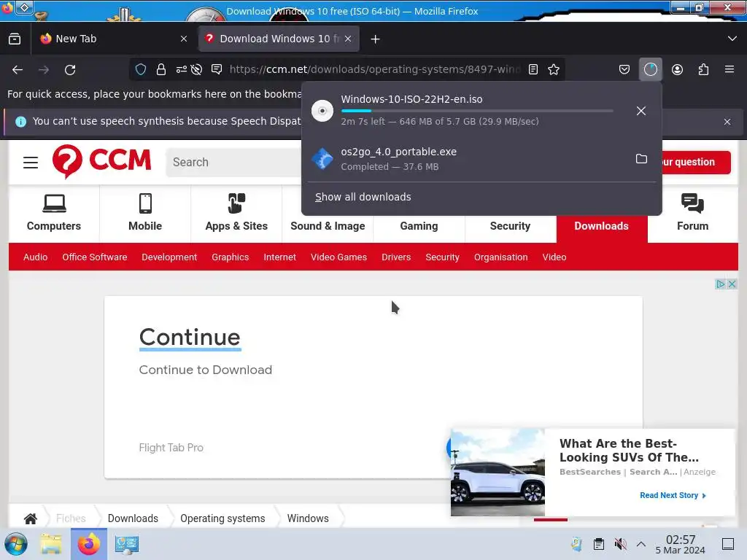Open Firefox application hamburger menu
Image resolution: width=747 pixels, height=560 pixels.
[x=729, y=69]
